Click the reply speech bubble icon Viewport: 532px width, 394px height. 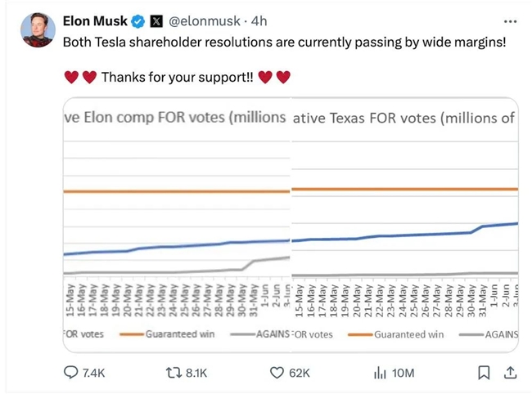pyautogui.click(x=71, y=373)
